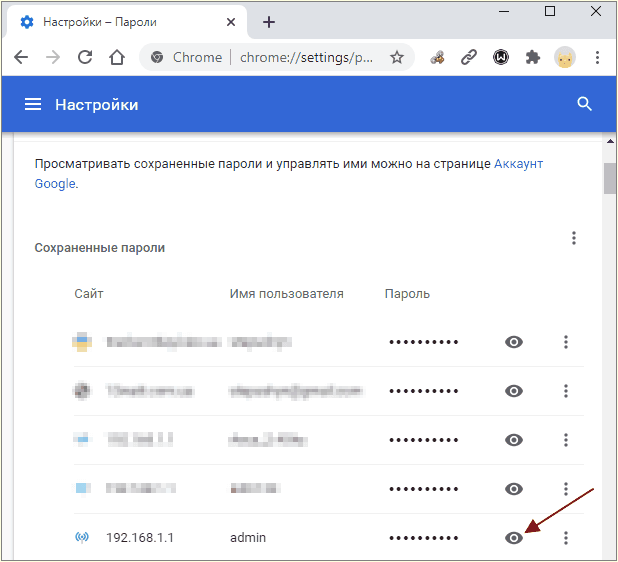Open the Extensions puzzle piece menu
This screenshot has height=562, width=618.
(532, 58)
